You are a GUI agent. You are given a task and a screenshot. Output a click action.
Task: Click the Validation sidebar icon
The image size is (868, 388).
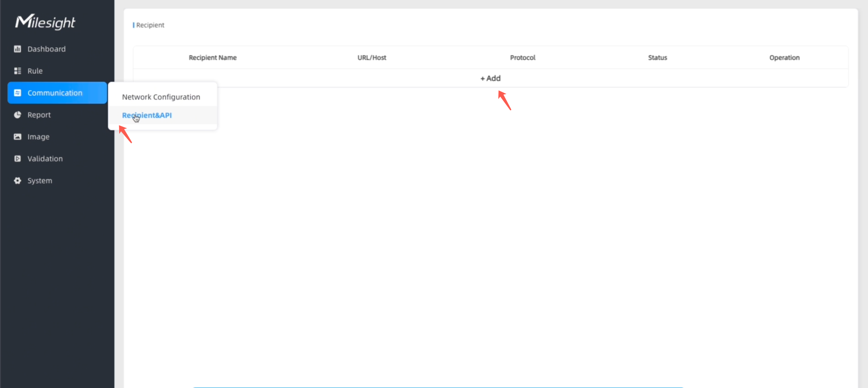[18, 158]
